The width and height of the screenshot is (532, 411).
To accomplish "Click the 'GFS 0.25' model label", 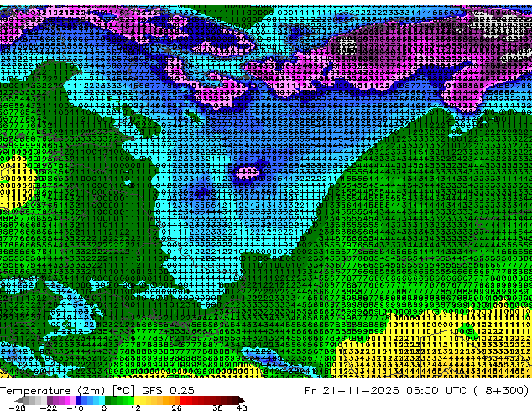I will (x=168, y=391).
